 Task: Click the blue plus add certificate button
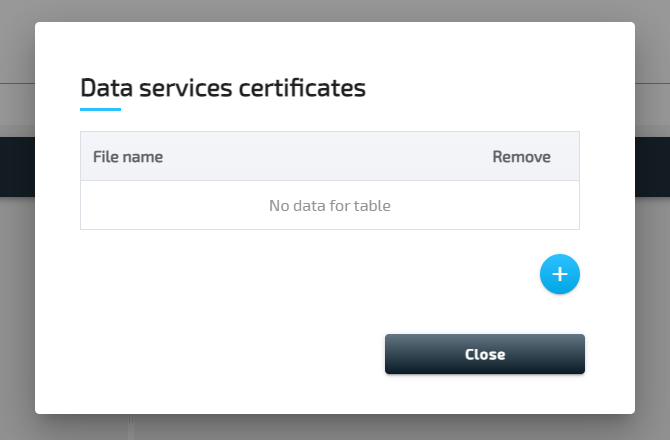tap(560, 274)
